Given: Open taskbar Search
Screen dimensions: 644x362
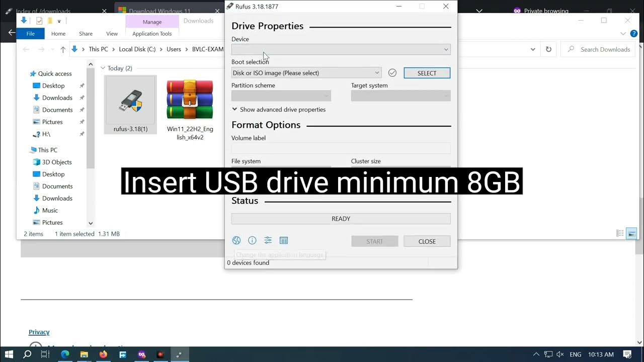Looking at the screenshot, I should pos(27,354).
